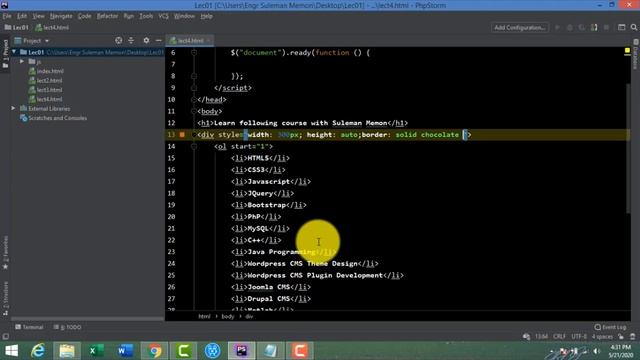Click the body breadcrumb at editor bottom
The height and width of the screenshot is (360, 640).
coord(228,316)
